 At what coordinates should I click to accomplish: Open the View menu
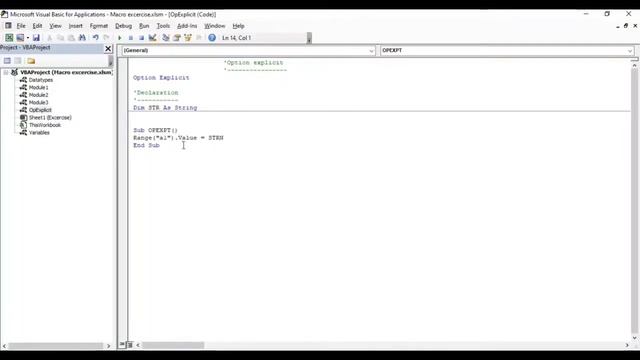pos(55,26)
